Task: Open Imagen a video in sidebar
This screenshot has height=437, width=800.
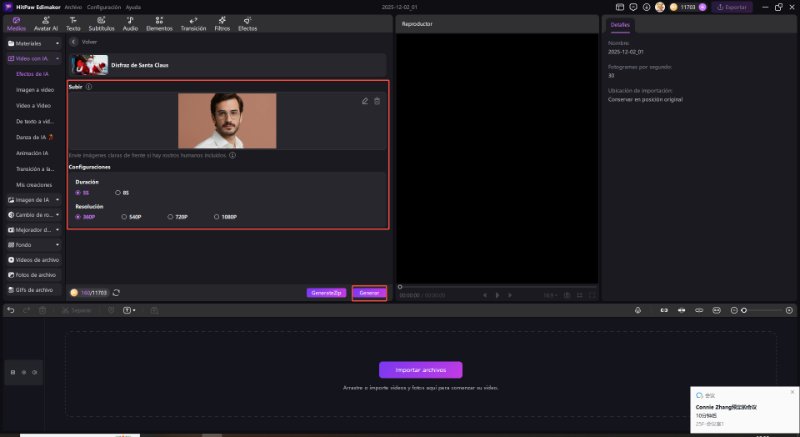Action: 36,90
